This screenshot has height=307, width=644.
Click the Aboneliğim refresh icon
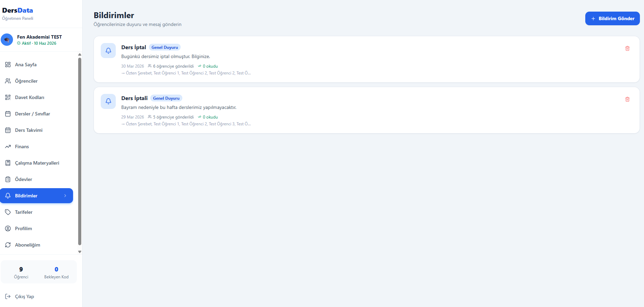click(8, 245)
